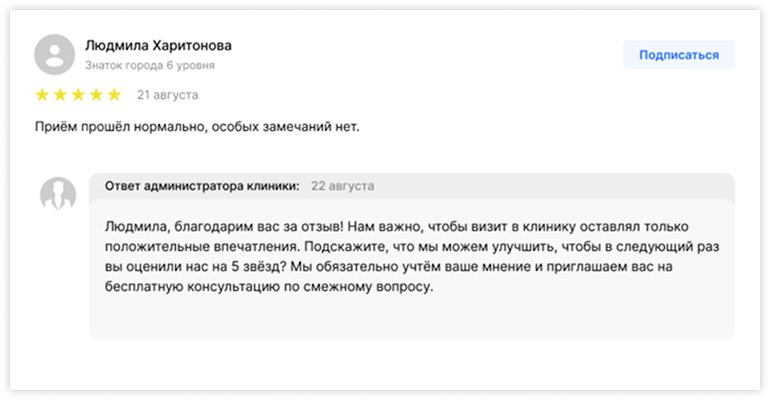Select the third yellow rating star

(78, 95)
